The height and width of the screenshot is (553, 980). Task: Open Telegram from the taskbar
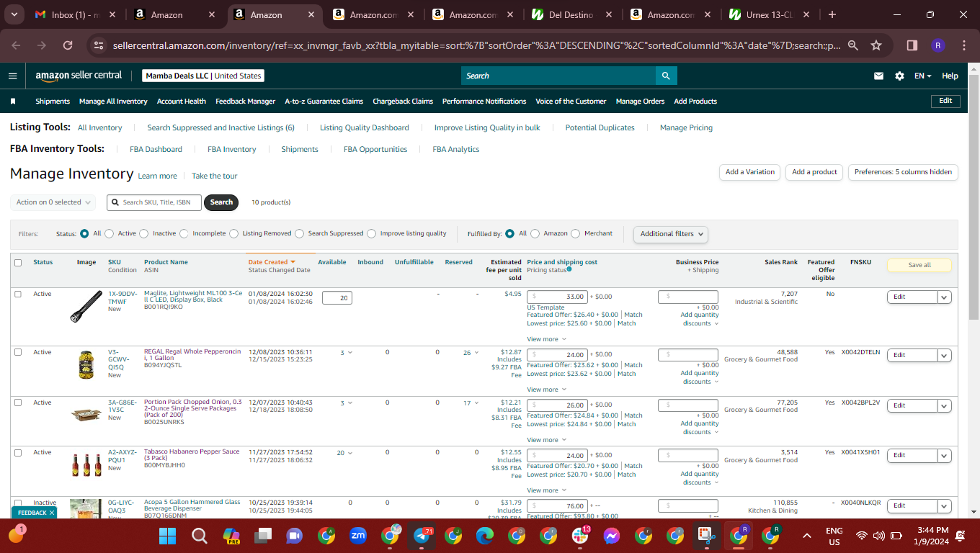422,536
